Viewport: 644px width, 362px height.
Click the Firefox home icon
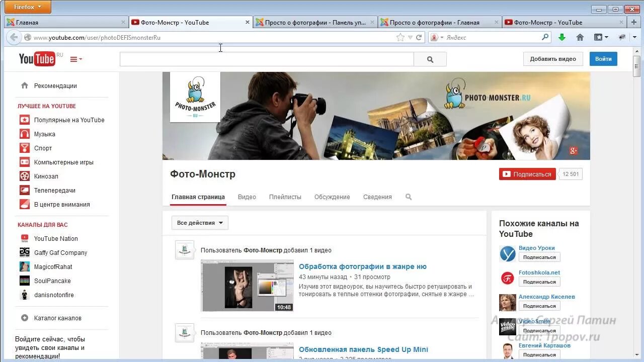580,37
